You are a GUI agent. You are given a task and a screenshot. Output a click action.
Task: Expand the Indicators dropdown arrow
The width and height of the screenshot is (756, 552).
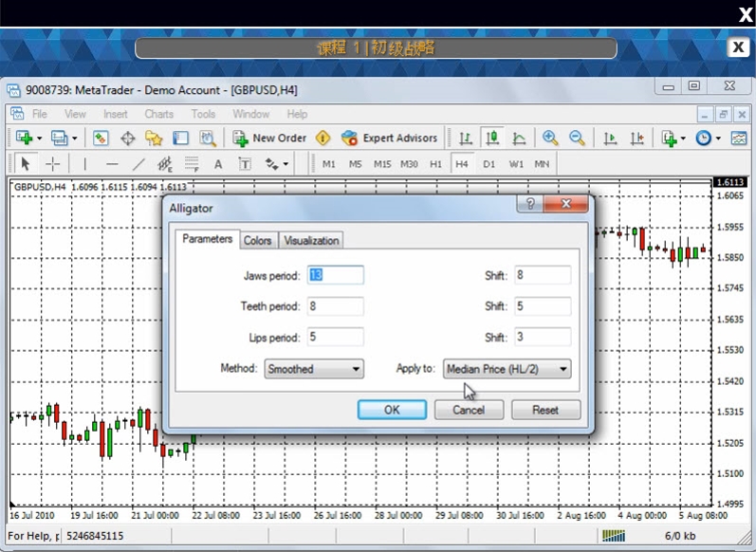(x=683, y=138)
